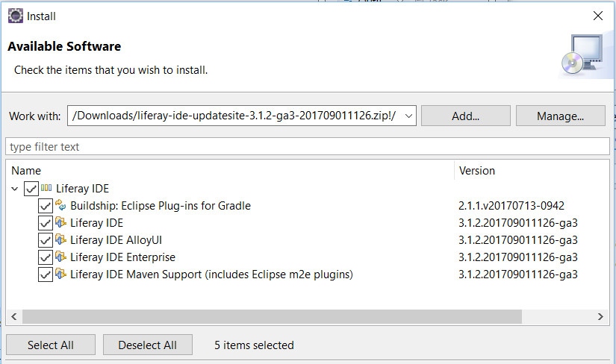Click 'Check the items that you wish to install.'

111,70
